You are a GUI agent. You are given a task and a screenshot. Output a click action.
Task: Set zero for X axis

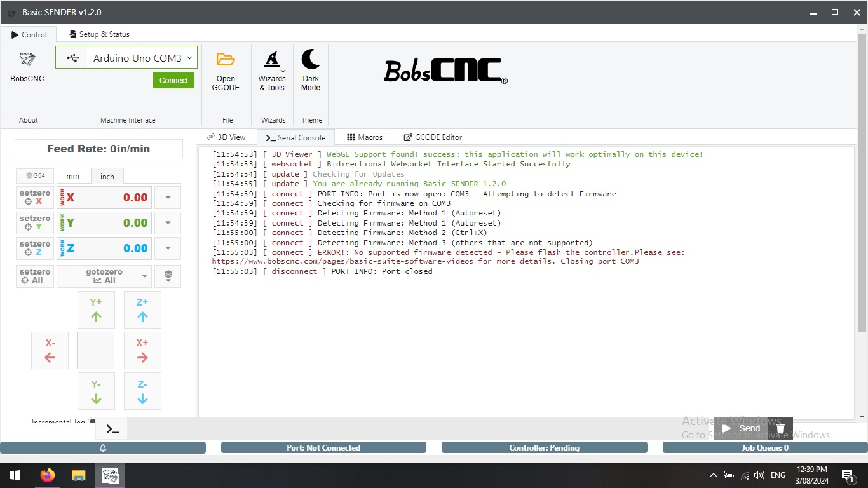tap(35, 197)
